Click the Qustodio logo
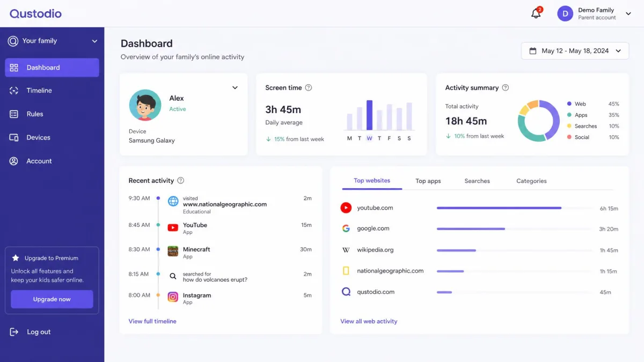This screenshot has width=644, height=362. 35,13
